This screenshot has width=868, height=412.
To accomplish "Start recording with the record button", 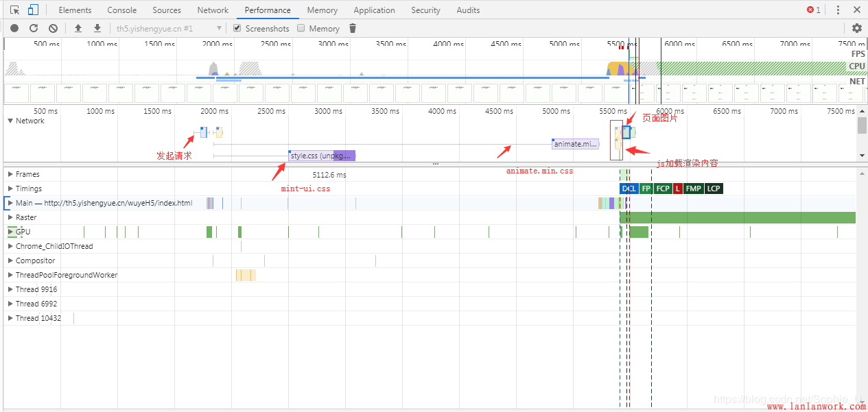I will [14, 28].
